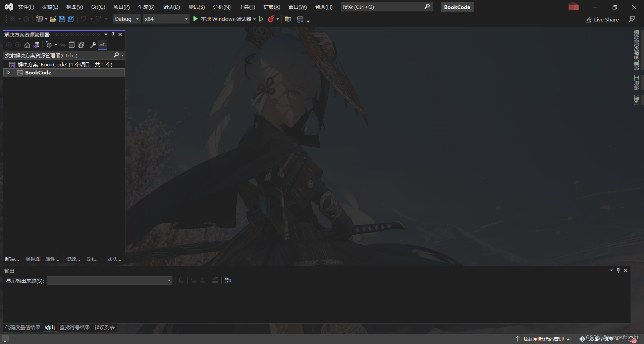Pin the Solution Explorer panel
644x344 pixels.
[113, 35]
